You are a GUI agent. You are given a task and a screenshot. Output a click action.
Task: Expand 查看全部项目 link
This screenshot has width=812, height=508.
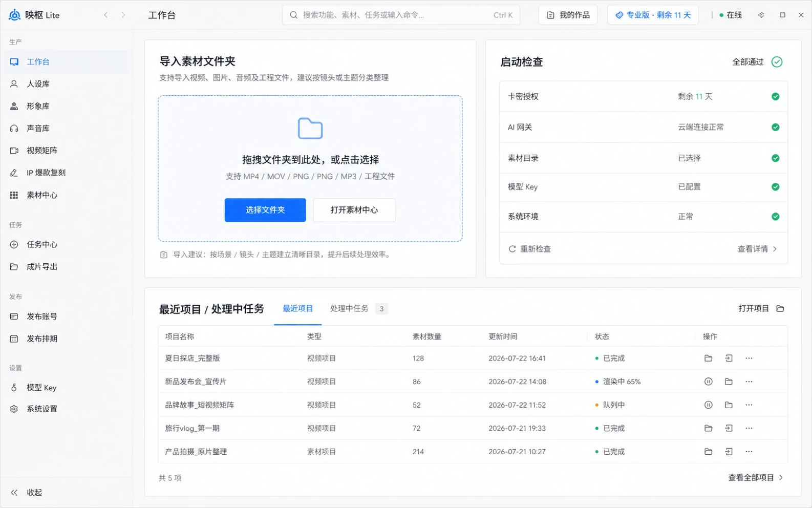pyautogui.click(x=756, y=478)
